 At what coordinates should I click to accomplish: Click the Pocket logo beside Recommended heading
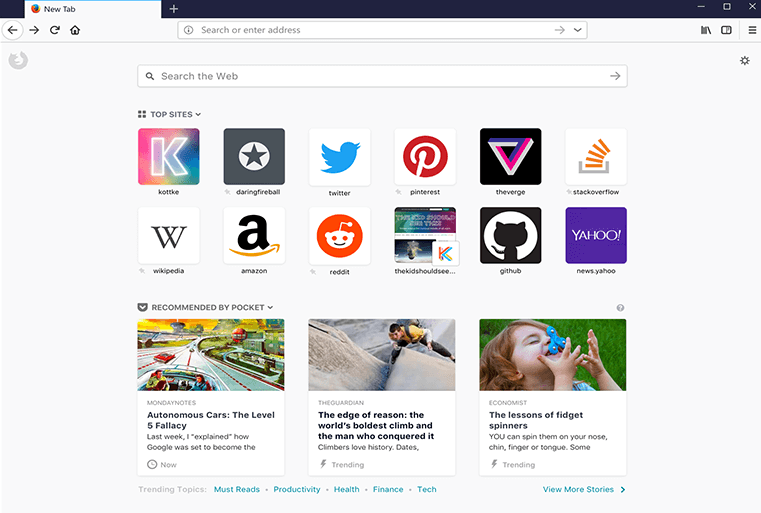click(142, 308)
